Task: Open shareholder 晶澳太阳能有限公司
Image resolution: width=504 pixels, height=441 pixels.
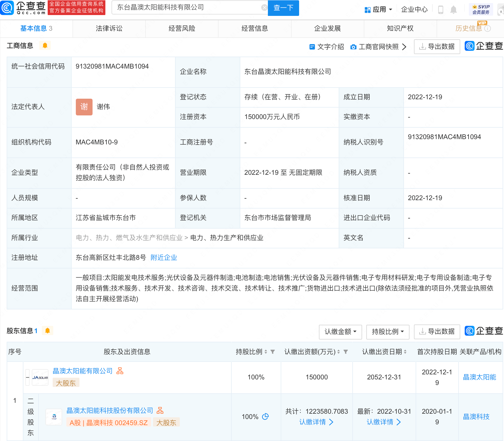Action: (83, 371)
